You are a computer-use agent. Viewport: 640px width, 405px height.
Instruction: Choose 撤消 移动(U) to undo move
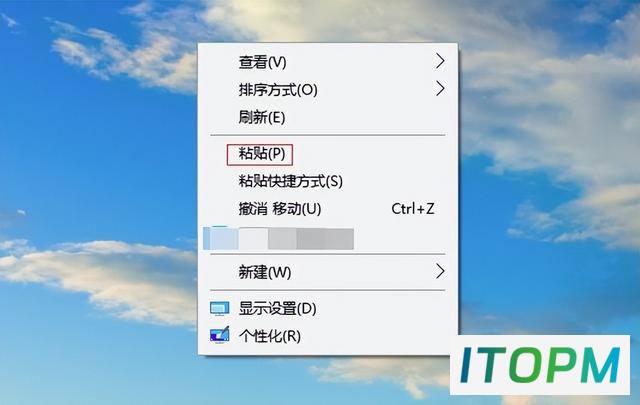tap(328, 209)
